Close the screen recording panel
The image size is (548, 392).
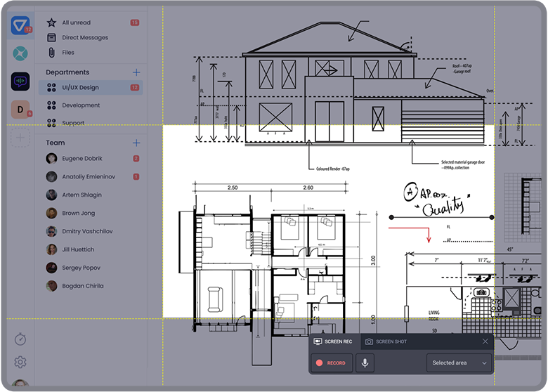click(485, 341)
